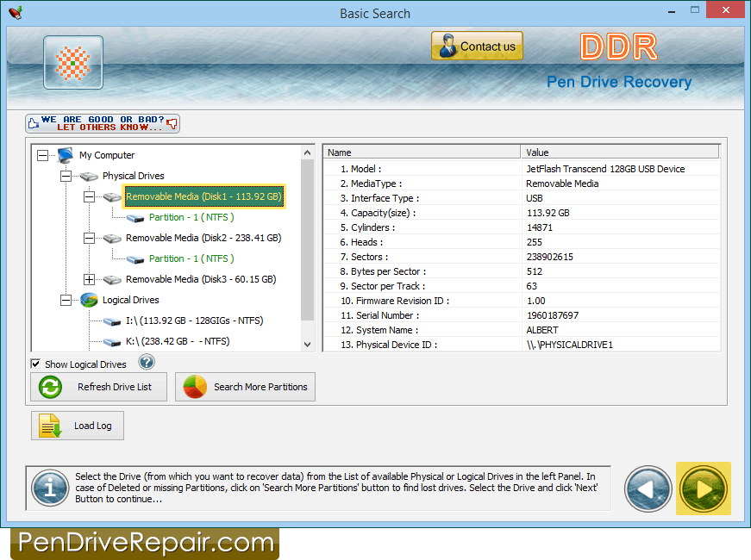This screenshot has height=560, width=751.
Task: Uncheck Show Logical Drives checkbox
Action: (36, 364)
